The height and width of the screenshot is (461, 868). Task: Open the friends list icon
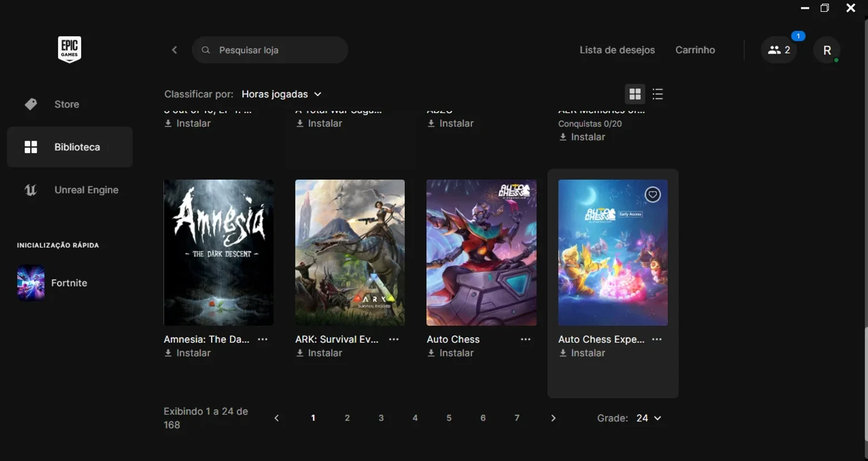coord(779,50)
